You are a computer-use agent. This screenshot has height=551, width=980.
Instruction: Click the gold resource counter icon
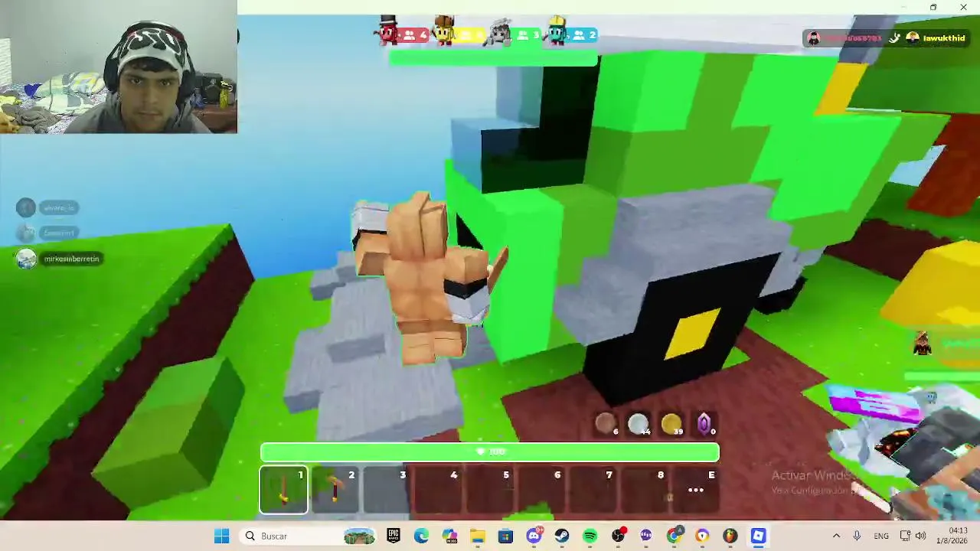pyautogui.click(x=671, y=424)
